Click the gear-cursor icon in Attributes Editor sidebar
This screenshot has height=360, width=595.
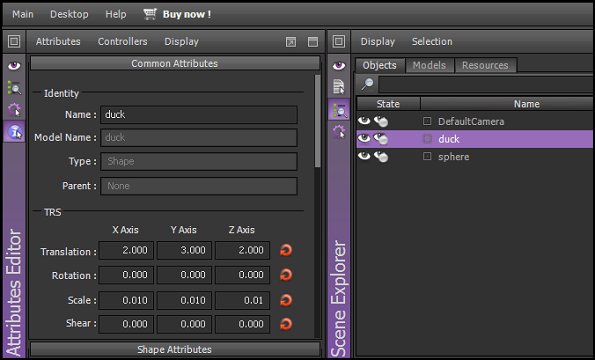tap(14, 110)
